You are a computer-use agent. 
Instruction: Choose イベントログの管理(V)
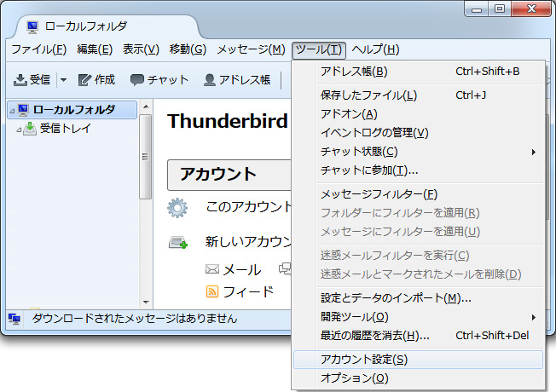point(419,133)
